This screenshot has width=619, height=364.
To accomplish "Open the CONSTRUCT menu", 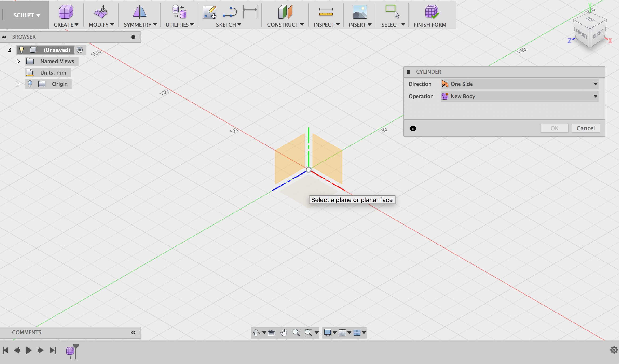I will pyautogui.click(x=286, y=25).
